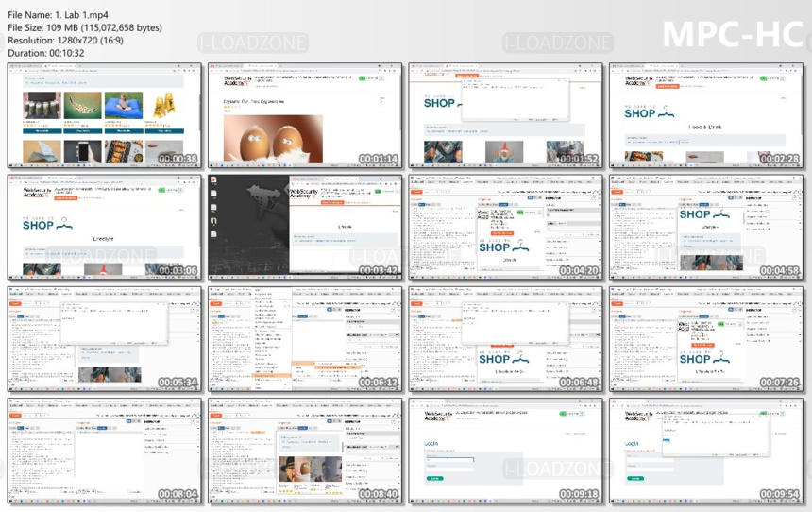Open the thumbnail stamped 00:02:28
812x512 pixels.
(706, 115)
